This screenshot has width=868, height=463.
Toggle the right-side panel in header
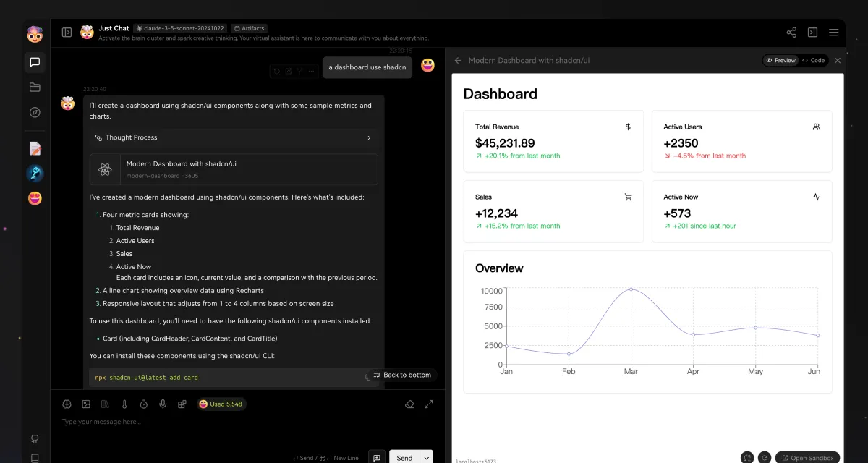pos(812,33)
